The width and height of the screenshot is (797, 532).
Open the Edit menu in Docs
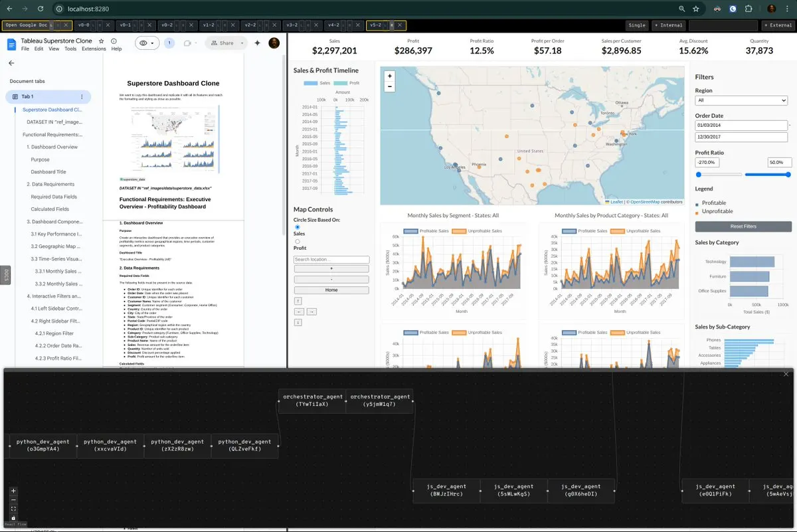39,48
